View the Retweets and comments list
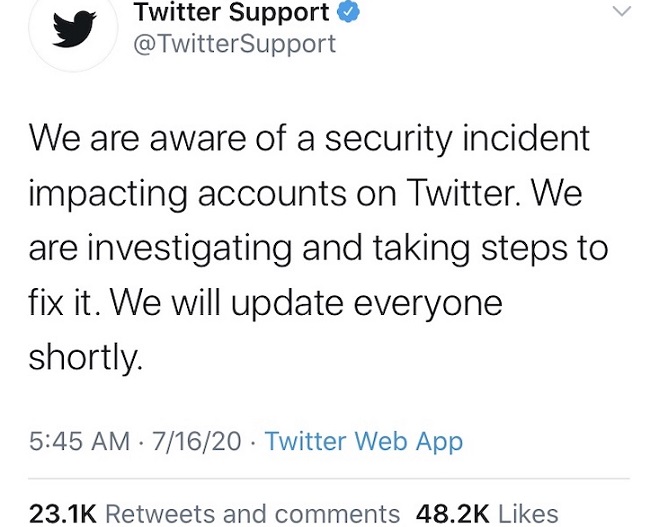This screenshot has width=650, height=527. [252, 514]
